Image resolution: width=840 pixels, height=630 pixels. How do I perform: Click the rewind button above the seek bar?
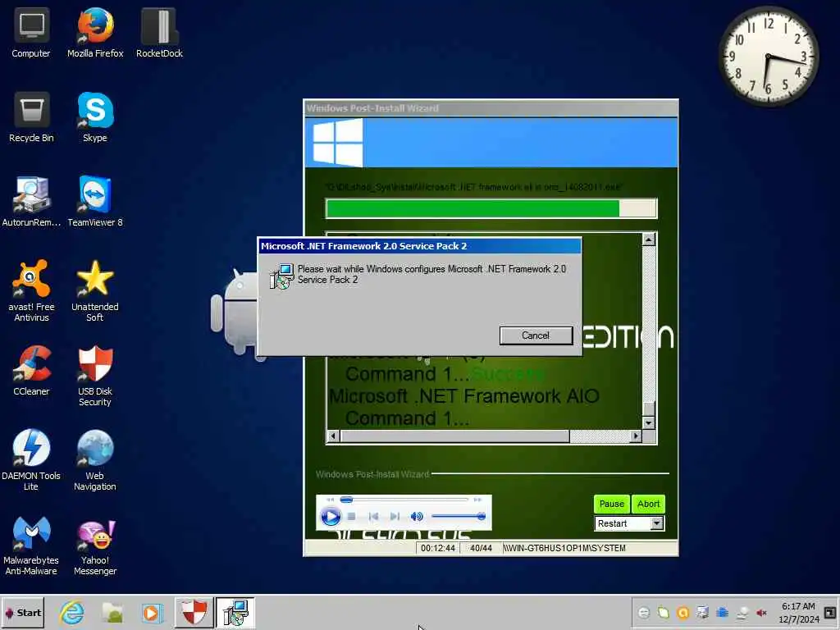(330, 500)
